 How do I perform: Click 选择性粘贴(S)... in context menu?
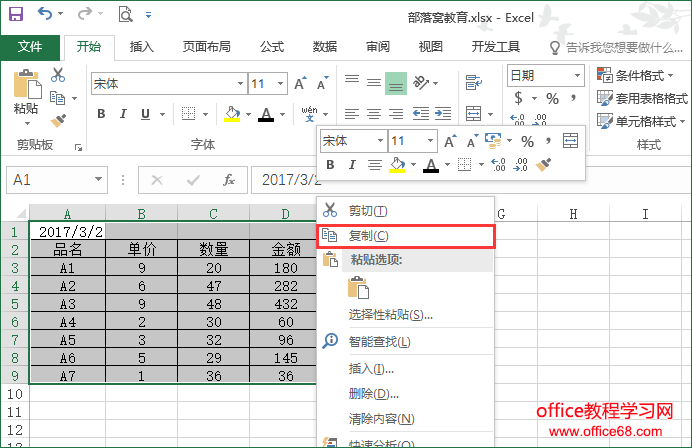pos(390,315)
